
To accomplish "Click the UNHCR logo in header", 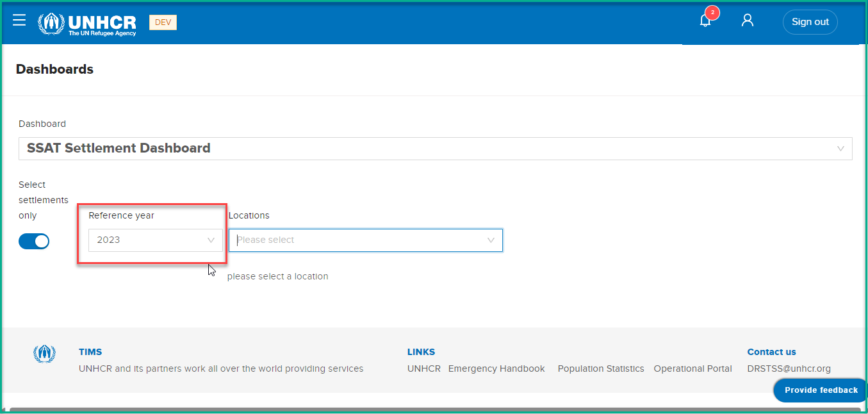I will pyautogui.click(x=87, y=24).
